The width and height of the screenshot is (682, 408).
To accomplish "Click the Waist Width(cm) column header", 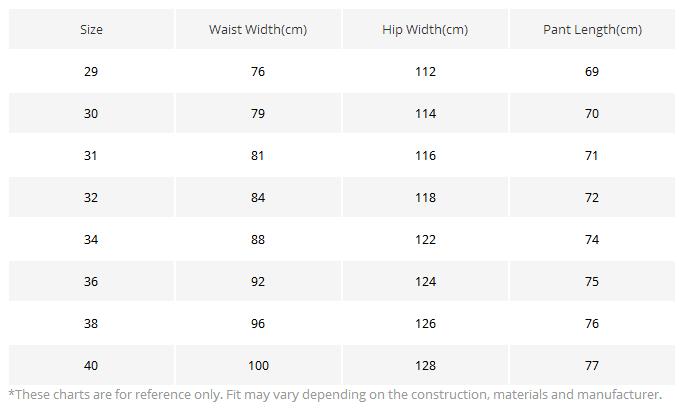I will click(258, 30).
